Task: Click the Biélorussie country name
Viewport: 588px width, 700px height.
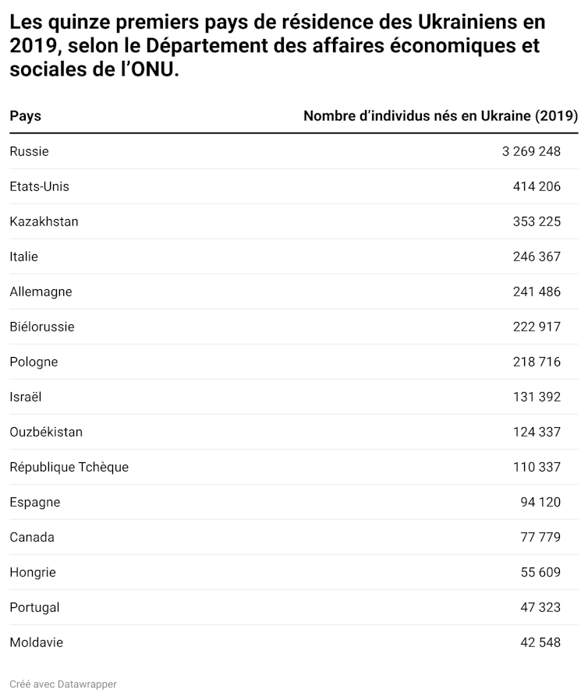Action: [42, 327]
